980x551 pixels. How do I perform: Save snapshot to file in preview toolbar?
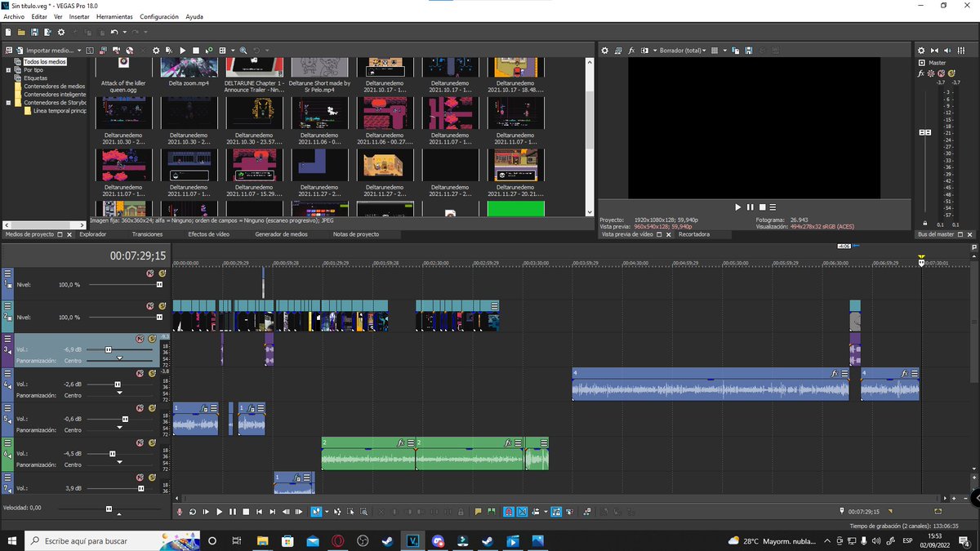pyautogui.click(x=748, y=51)
